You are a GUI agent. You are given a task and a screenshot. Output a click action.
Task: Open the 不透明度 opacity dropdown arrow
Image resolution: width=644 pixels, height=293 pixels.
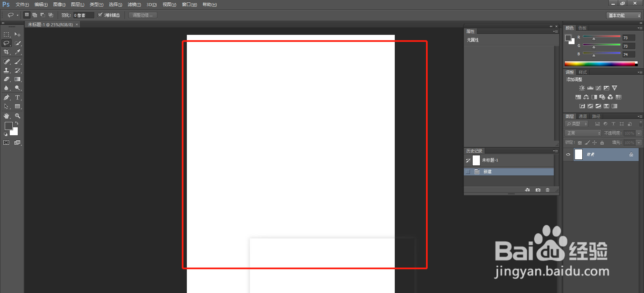tap(639, 133)
